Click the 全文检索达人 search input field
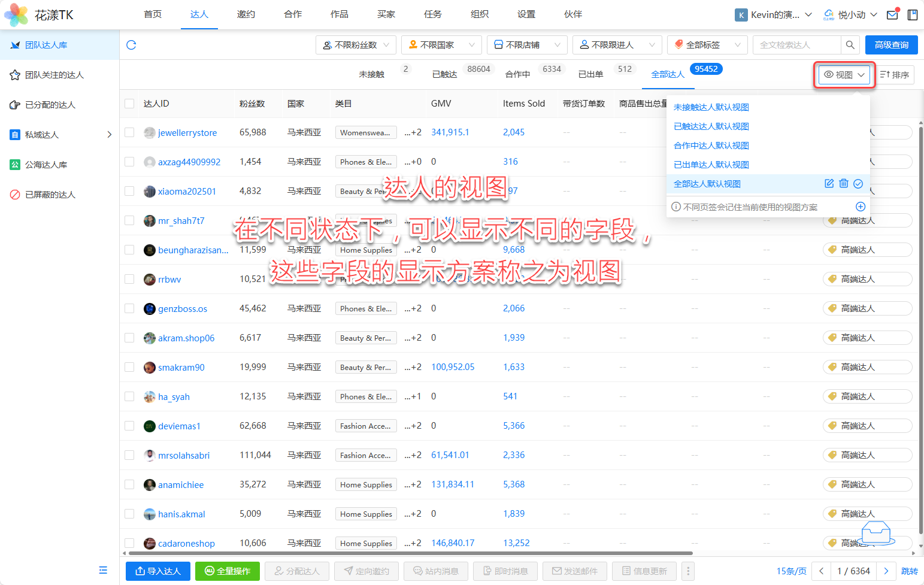The image size is (924, 585). coord(796,45)
